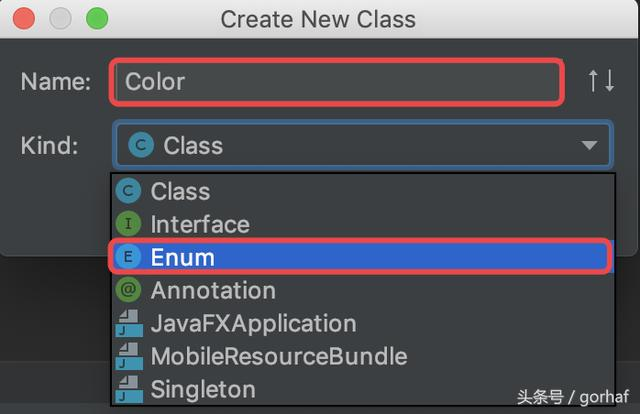
Task: Click the JavaFXApplication template icon
Action: coord(129,324)
